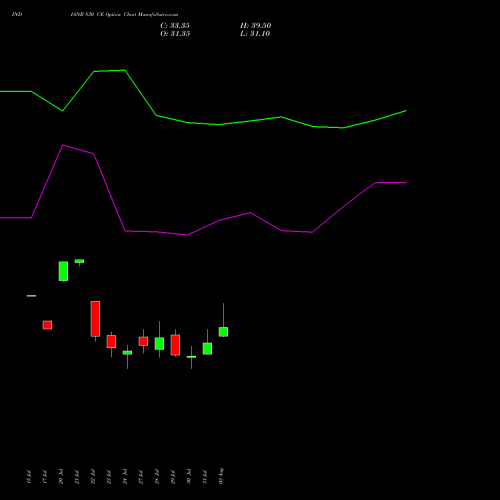
Task: Click the 30 Jul date label
Action: (189, 477)
